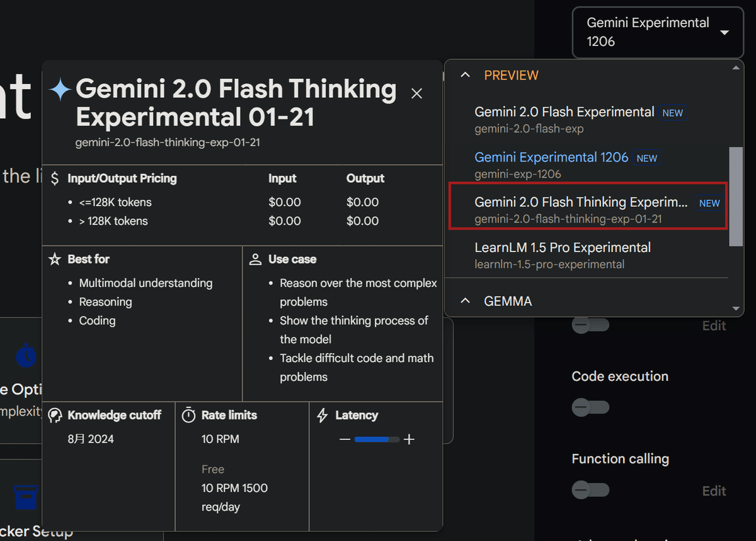This screenshot has height=541, width=756.
Task: Open the Gemini Experimental 1206 model selector
Action: coord(657,32)
